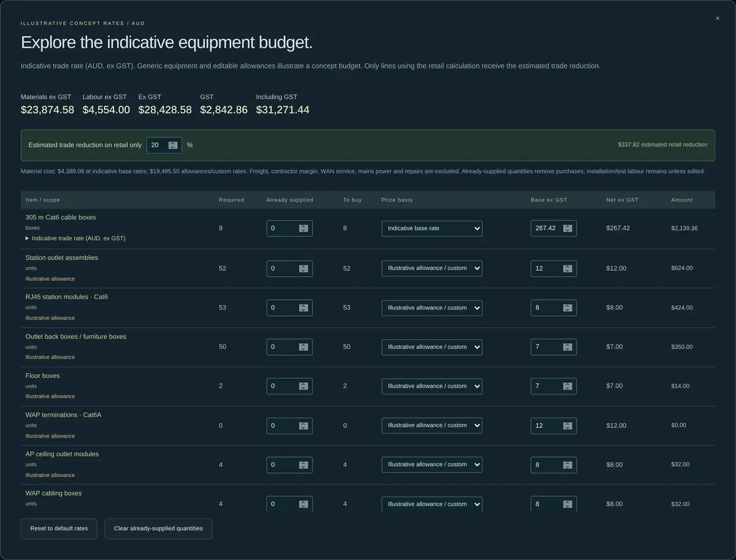The image size is (736, 560).
Task: Focus Base ex GST field for Station outlet assemblies
Action: coord(553,268)
